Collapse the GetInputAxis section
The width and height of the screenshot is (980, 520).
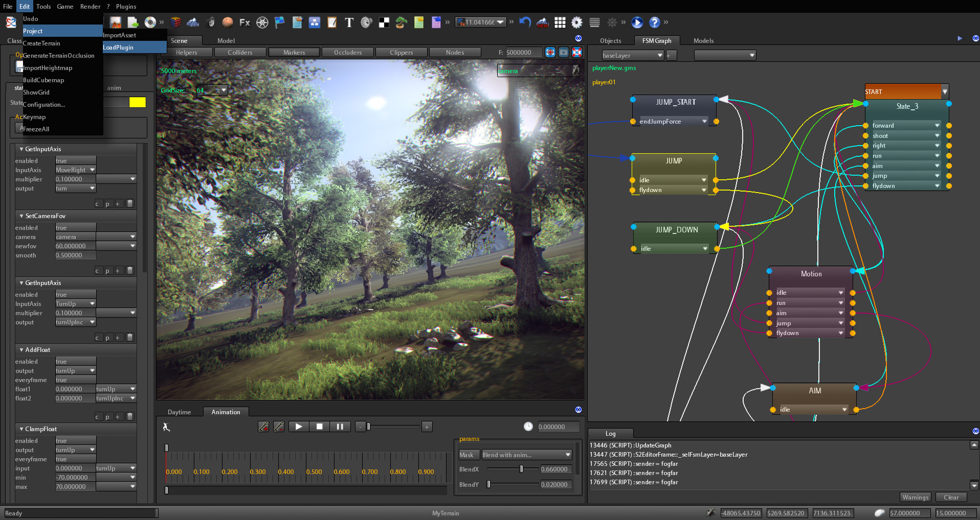[x=21, y=149]
